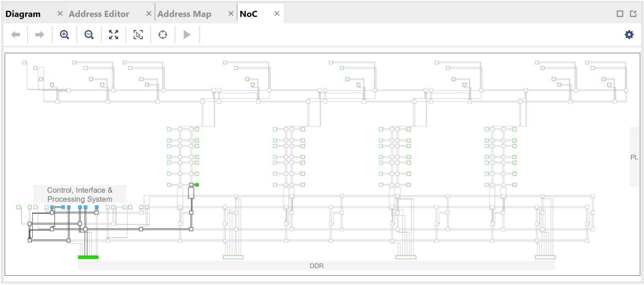Click the PL region label
644x285 pixels.
[x=634, y=157]
